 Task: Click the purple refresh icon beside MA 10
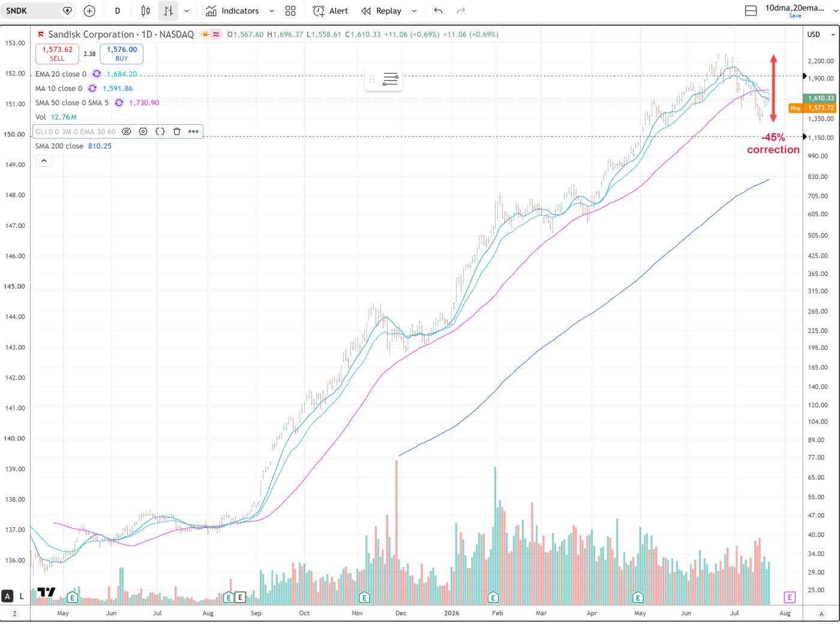[92, 88]
